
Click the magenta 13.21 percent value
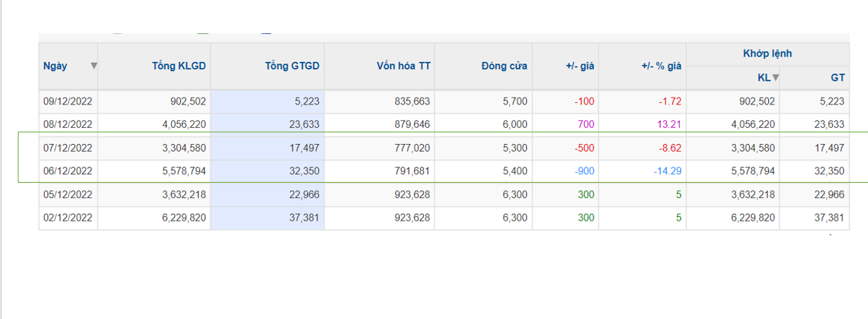pyautogui.click(x=670, y=125)
